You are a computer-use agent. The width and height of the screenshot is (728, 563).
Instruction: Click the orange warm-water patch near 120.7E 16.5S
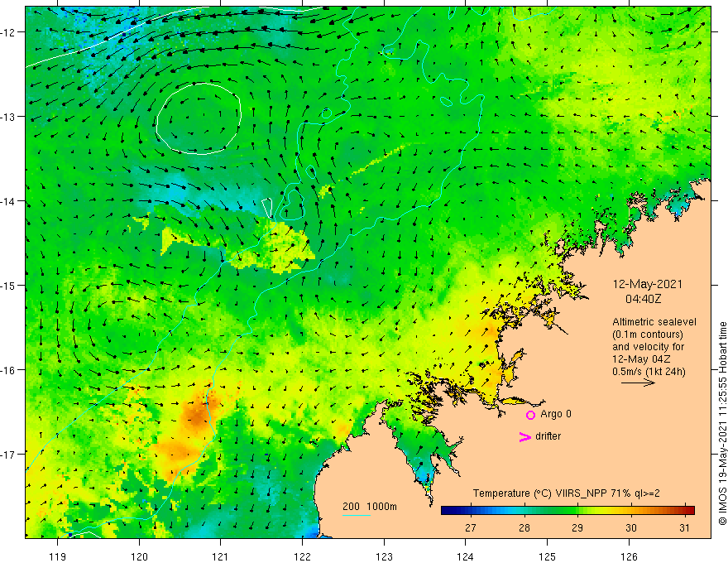[198, 413]
